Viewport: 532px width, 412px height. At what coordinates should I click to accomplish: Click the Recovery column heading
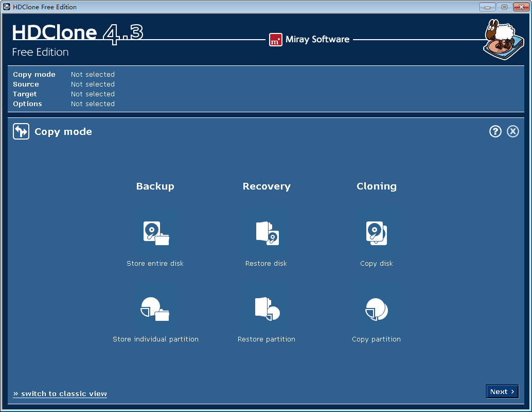267,186
